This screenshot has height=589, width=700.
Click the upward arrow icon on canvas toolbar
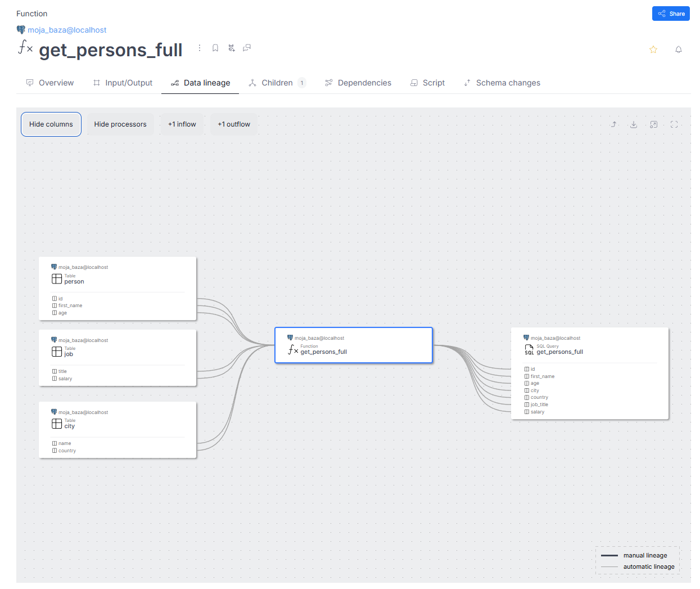click(614, 124)
